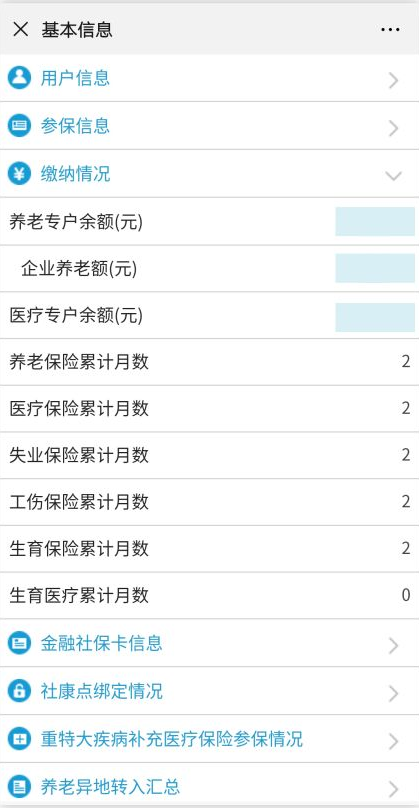Click the 用户信息 person icon
The width and height of the screenshot is (419, 808).
click(20, 78)
